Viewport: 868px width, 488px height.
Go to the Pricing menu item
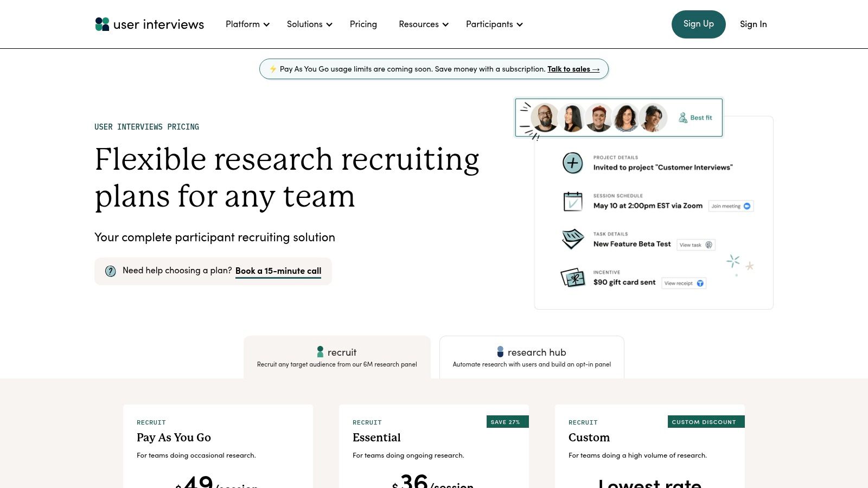(363, 24)
